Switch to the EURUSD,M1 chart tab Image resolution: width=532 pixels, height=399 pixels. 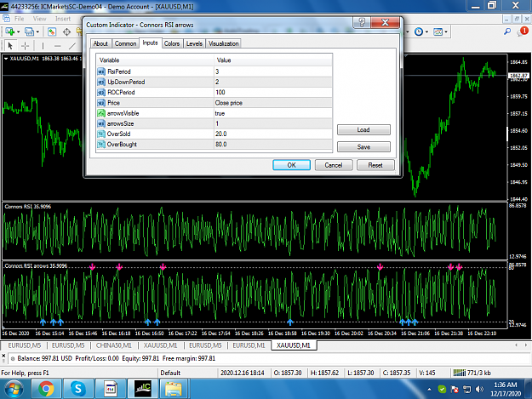[249, 345]
